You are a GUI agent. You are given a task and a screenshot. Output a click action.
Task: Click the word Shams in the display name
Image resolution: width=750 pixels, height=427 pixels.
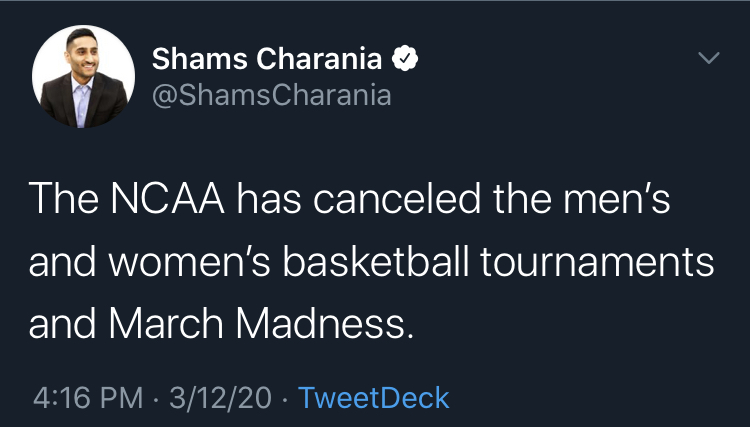click(199, 59)
